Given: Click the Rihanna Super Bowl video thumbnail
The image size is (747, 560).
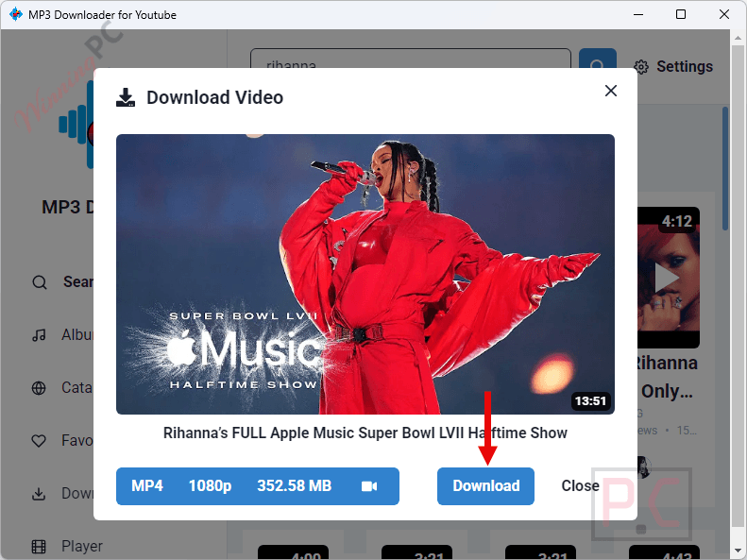Looking at the screenshot, I should (x=365, y=274).
